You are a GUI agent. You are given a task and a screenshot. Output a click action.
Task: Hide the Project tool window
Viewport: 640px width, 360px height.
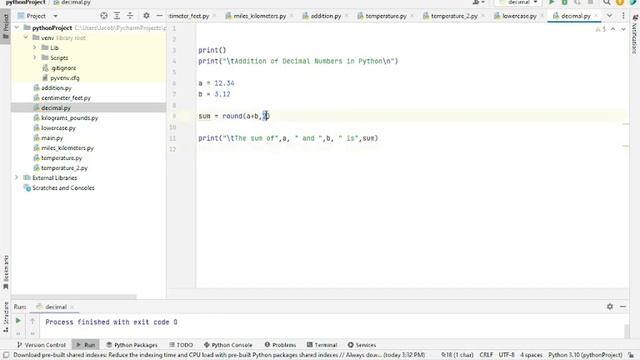[x=159, y=16]
